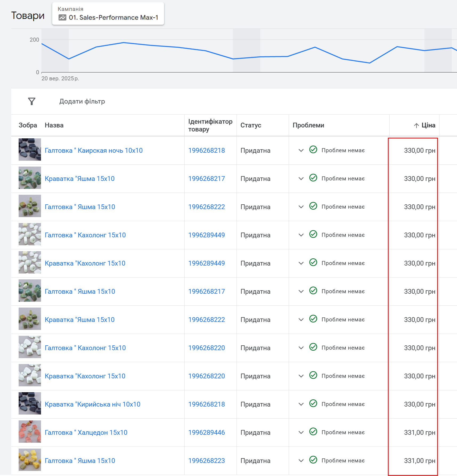The height and width of the screenshot is (476, 457).
Task: Click the green check icon in Каирская ночь row
Action: (313, 150)
